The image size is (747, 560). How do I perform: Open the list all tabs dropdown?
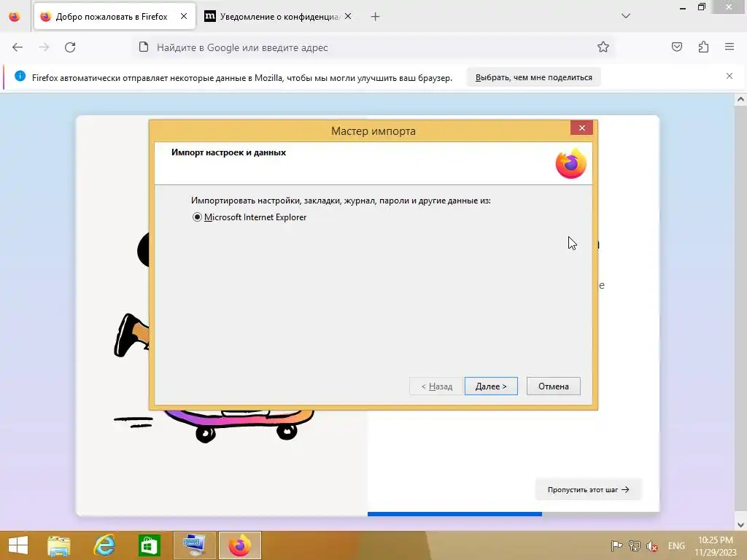pos(626,16)
